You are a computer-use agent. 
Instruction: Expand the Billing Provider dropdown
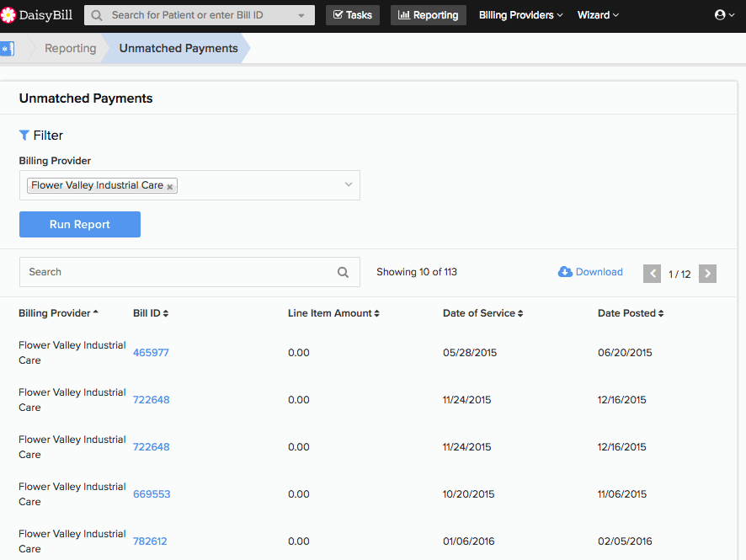pyautogui.click(x=349, y=184)
